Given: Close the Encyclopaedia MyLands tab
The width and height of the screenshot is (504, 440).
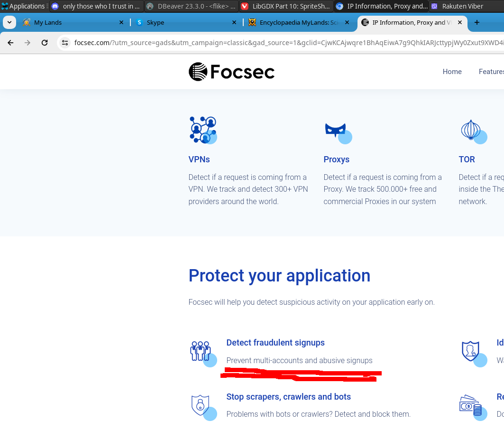Looking at the screenshot, I should [347, 22].
